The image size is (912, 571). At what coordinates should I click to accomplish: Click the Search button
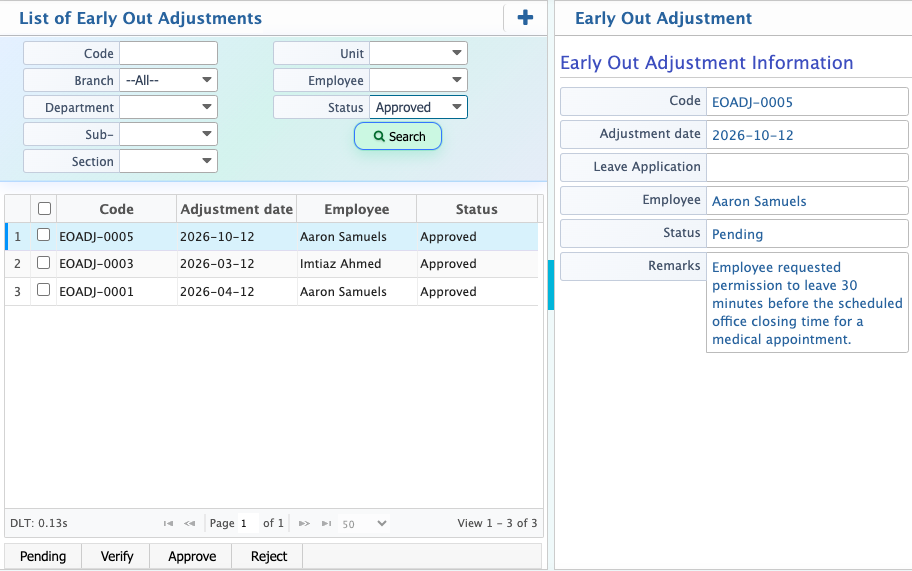pyautogui.click(x=398, y=136)
